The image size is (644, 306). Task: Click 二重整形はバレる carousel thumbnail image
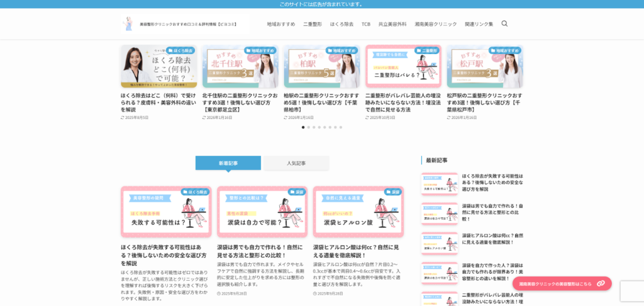(x=403, y=66)
